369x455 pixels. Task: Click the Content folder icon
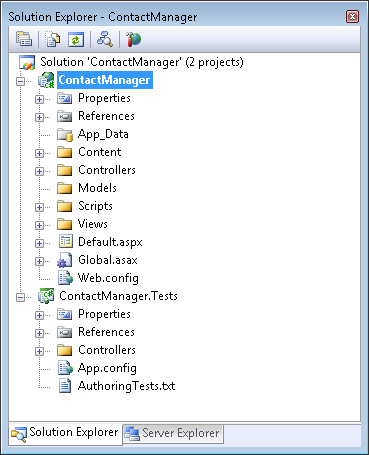pyautogui.click(x=65, y=152)
